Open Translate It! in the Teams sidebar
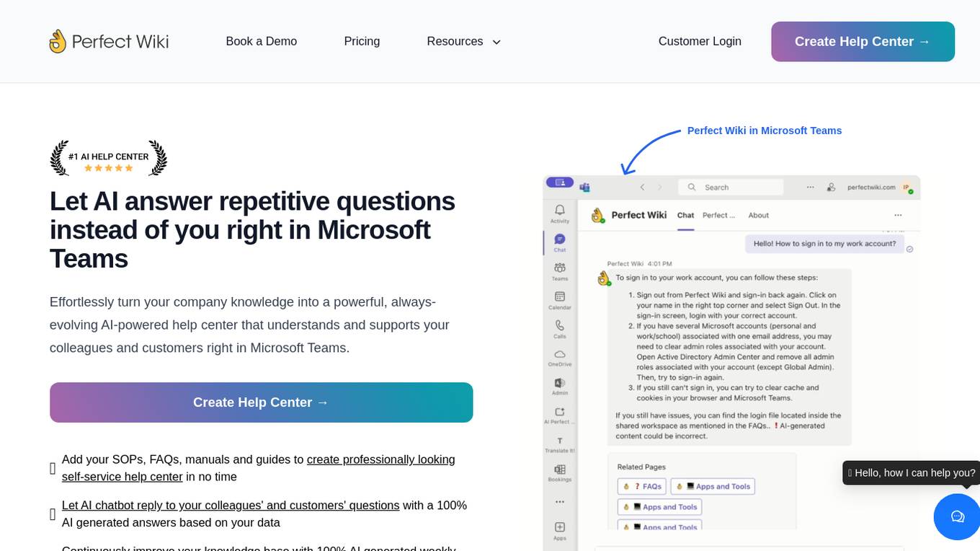This screenshot has width=980, height=551. [560, 444]
